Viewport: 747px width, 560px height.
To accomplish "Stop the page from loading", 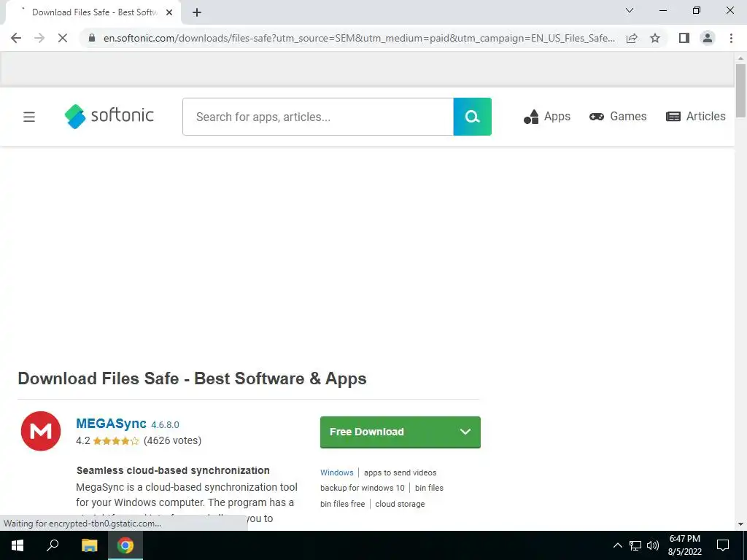I will pyautogui.click(x=63, y=38).
